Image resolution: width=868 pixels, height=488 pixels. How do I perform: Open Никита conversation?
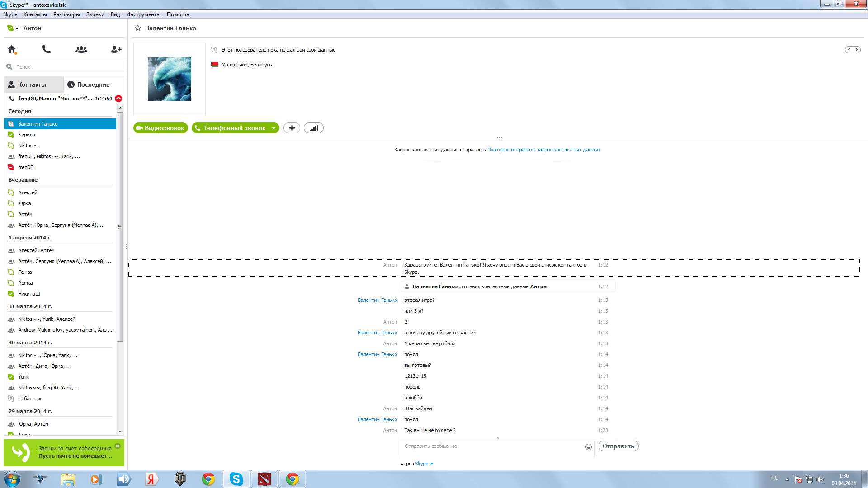coord(60,294)
